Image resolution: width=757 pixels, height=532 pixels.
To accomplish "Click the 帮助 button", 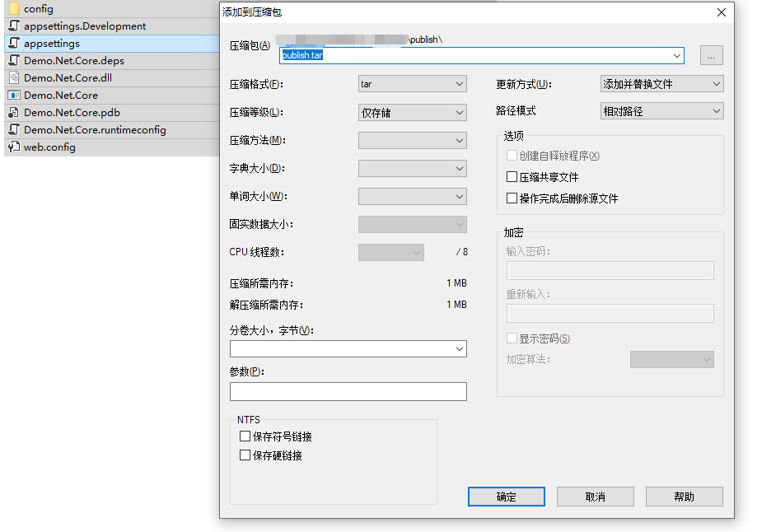I will click(684, 496).
